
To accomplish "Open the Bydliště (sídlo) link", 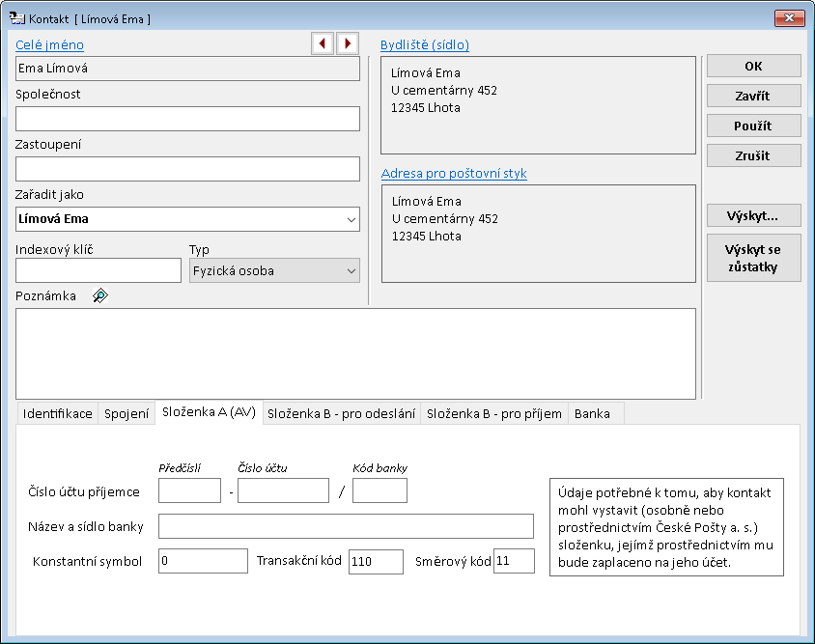I will 425,44.
